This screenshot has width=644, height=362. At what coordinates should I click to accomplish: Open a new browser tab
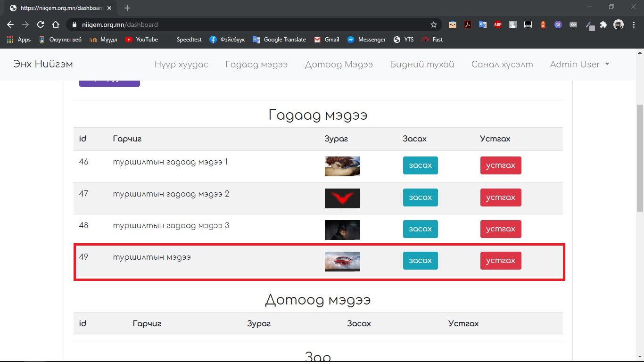[127, 8]
